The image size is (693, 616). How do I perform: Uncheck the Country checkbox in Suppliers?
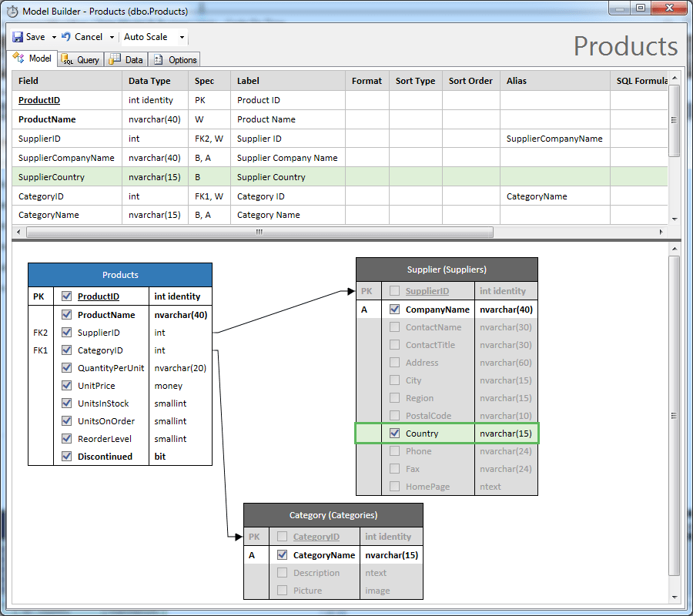pos(395,433)
